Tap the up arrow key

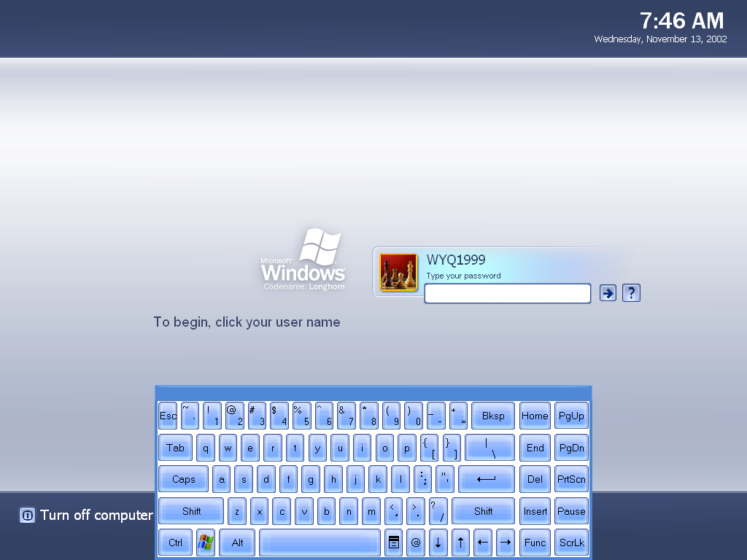pyautogui.click(x=461, y=542)
